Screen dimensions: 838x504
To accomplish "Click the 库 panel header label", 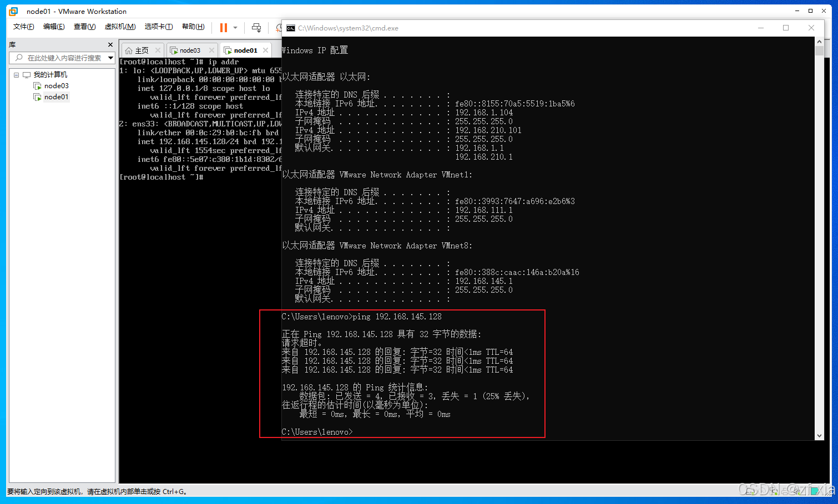I will coord(12,44).
